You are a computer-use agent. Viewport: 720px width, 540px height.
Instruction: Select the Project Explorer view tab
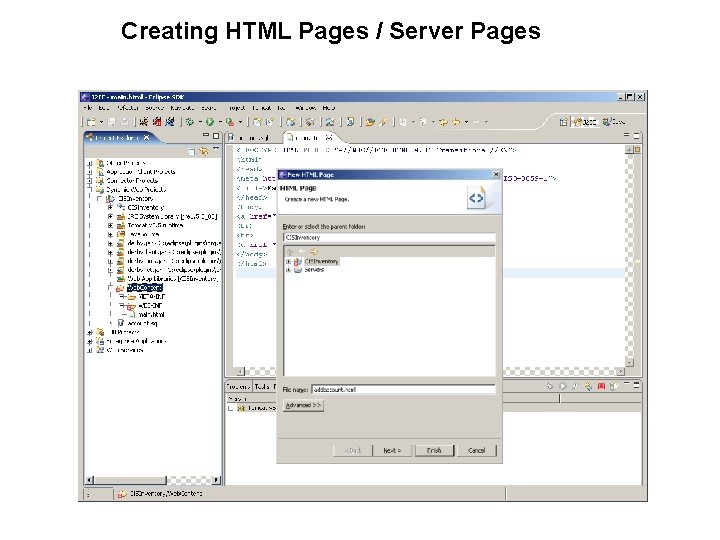[118, 137]
